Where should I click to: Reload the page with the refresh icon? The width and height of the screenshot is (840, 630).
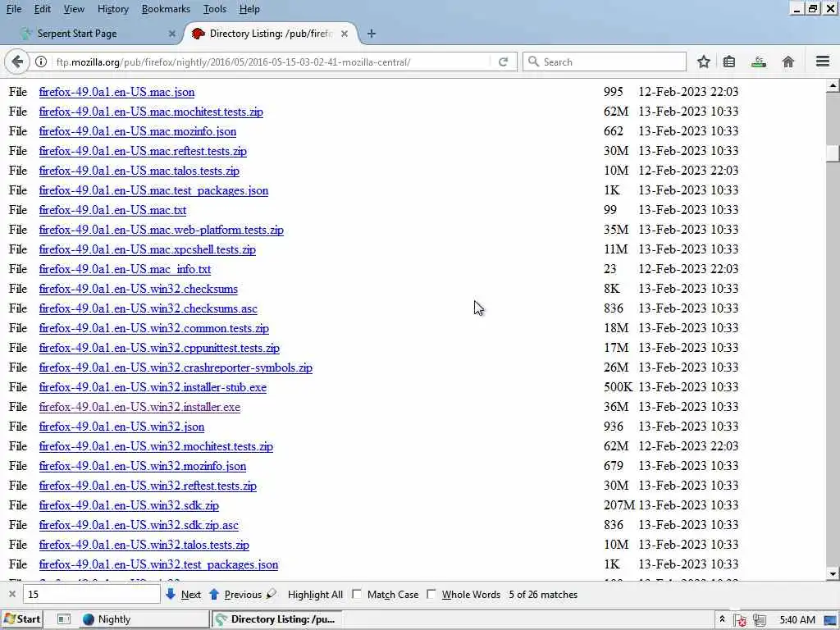point(503,62)
